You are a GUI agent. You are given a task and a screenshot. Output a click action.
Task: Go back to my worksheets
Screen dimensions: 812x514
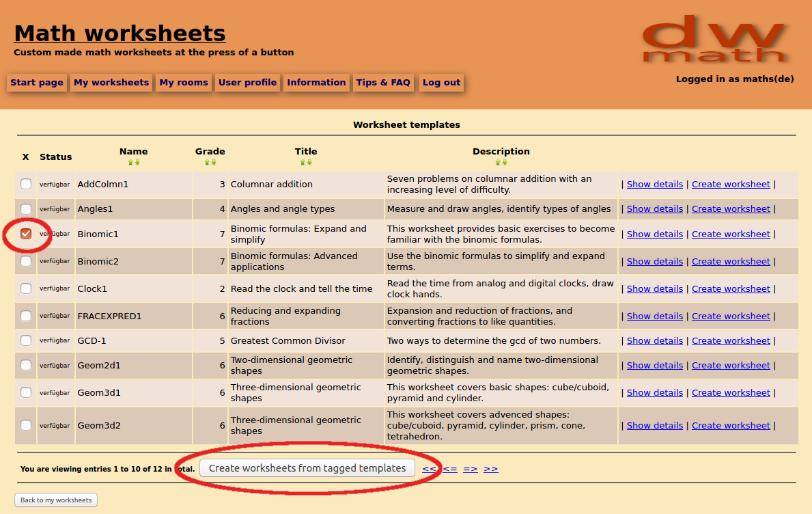tap(55, 500)
